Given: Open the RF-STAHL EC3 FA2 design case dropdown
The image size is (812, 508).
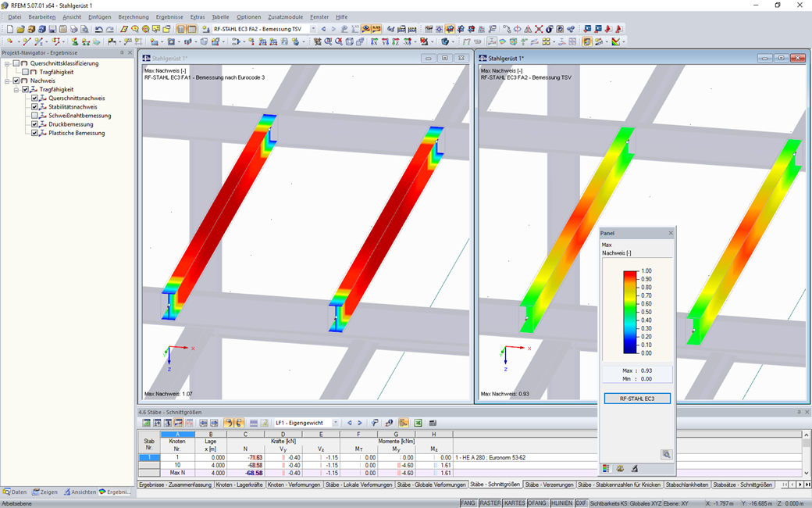Looking at the screenshot, I should 313,30.
